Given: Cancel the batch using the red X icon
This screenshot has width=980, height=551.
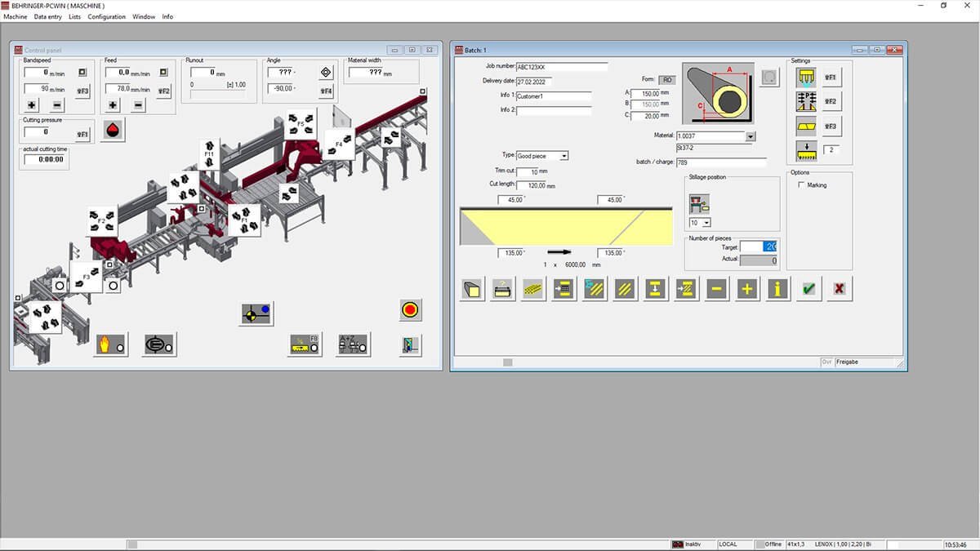Looking at the screenshot, I should click(839, 288).
